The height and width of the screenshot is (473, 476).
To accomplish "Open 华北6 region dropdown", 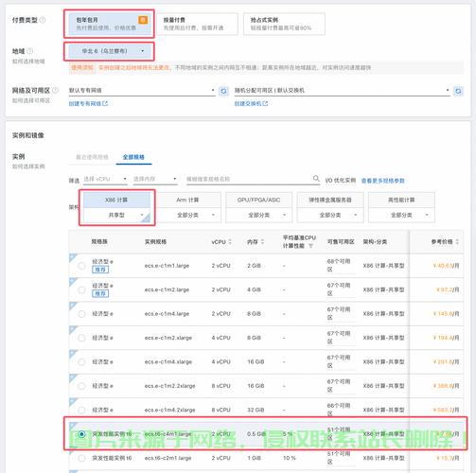I will tap(109, 51).
